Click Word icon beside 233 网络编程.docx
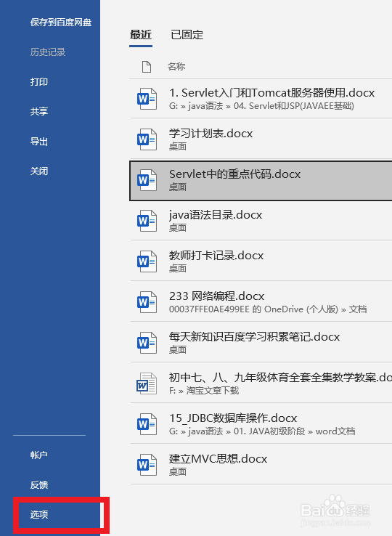This screenshot has width=392, height=536. click(x=147, y=302)
